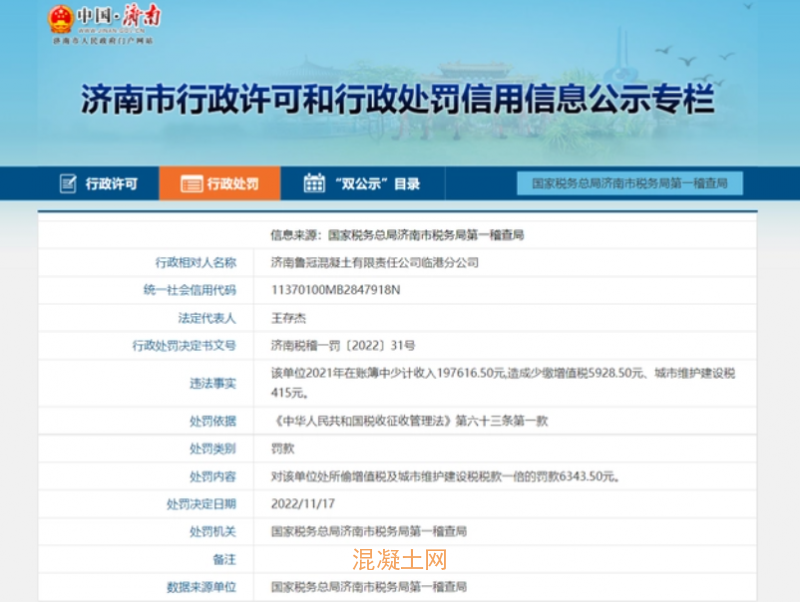
Task: Click the calendar icon beside "双公示"目录
Action: (314, 184)
